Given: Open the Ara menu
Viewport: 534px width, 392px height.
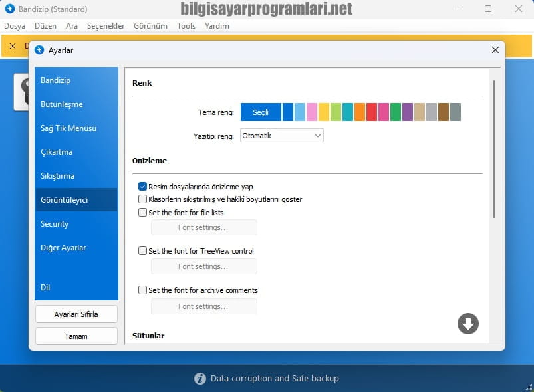Looking at the screenshot, I should tap(72, 26).
